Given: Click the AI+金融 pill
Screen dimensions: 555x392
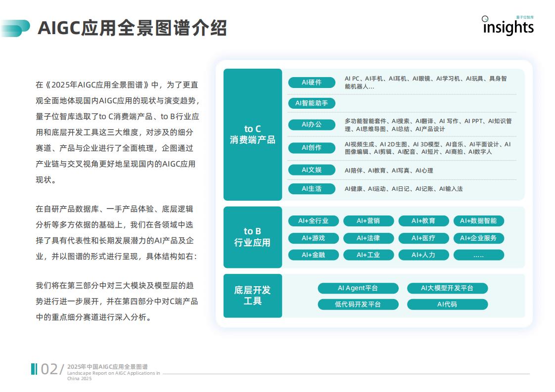Looking at the screenshot, I should tap(313, 255).
